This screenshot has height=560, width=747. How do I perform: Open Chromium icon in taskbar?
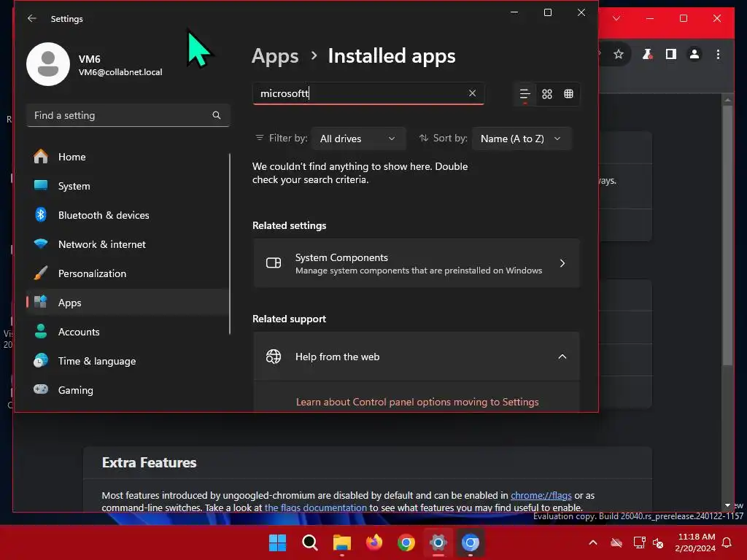(471, 542)
